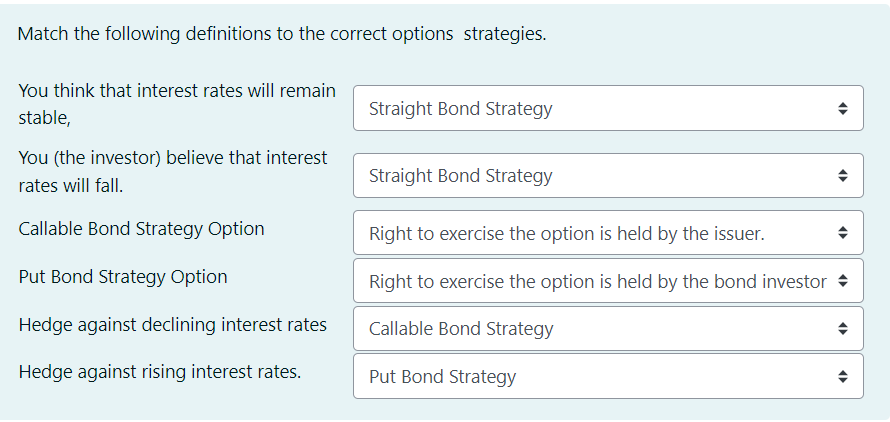Click the 'Put Bond Strategy Option' label
Image resolution: width=890 pixels, height=422 pixels.
123,277
